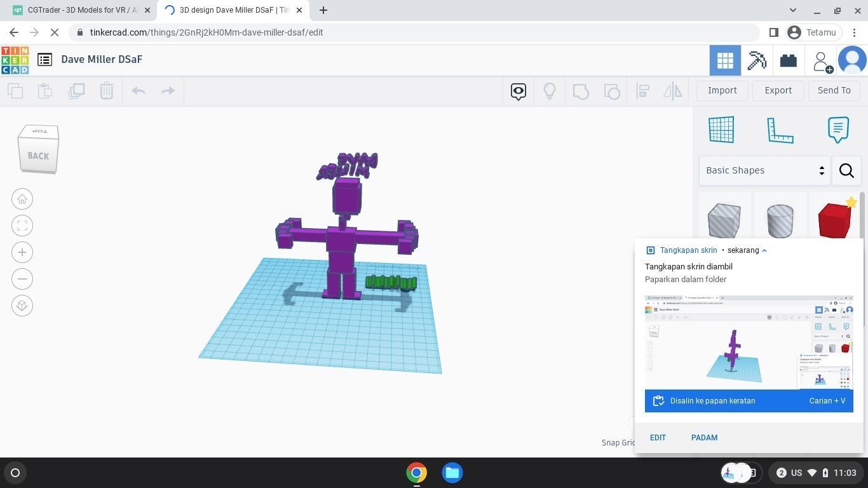
Task: Open the Basic Shapes dropdown
Action: (x=764, y=170)
